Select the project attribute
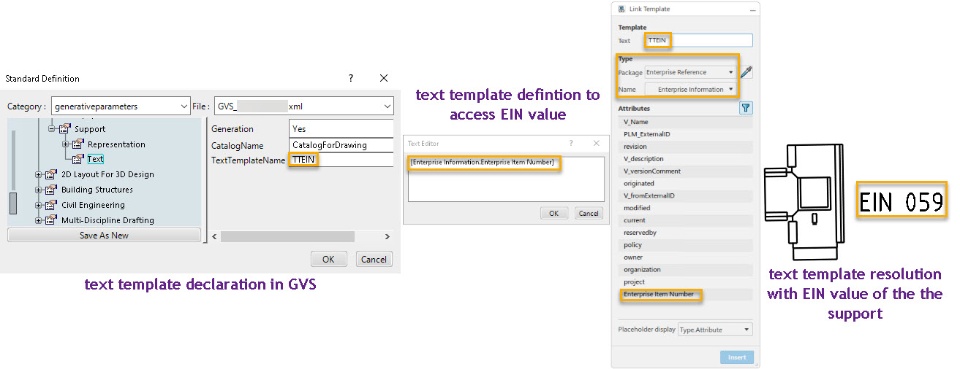The image size is (960, 369). pyautogui.click(x=686, y=282)
